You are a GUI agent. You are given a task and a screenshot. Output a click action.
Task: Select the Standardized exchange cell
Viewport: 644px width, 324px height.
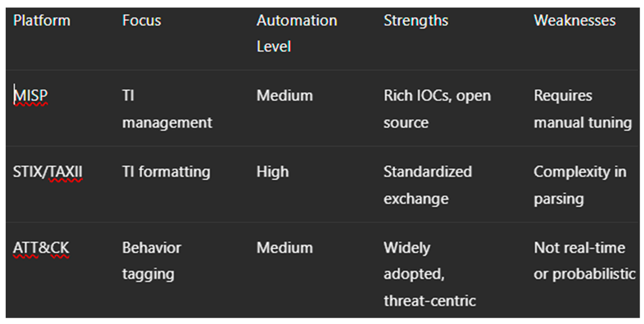tap(427, 185)
